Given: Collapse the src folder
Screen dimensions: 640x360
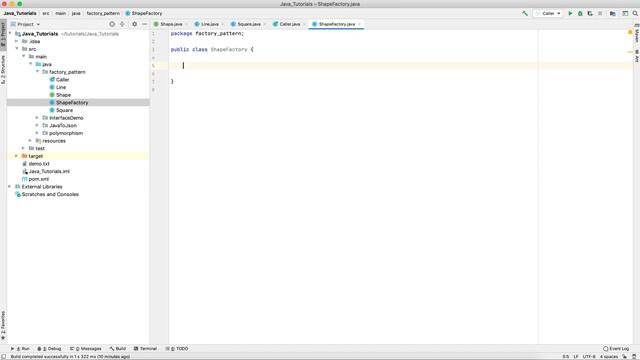Looking at the screenshot, I should click(17, 49).
